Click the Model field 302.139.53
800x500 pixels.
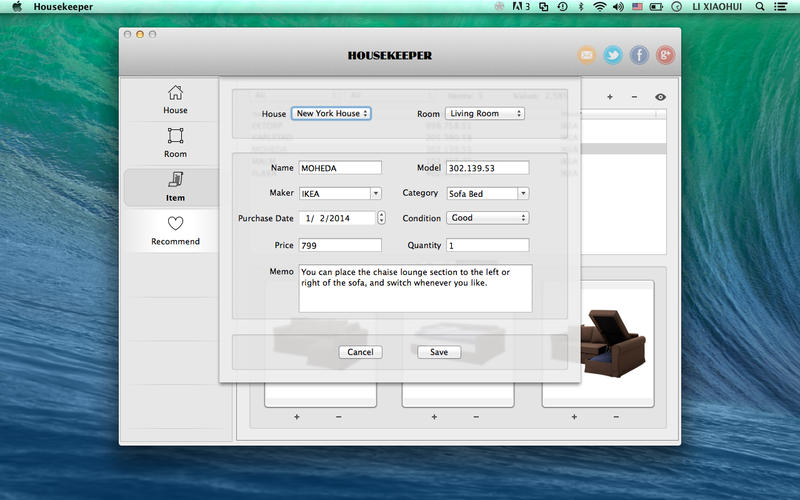click(487, 168)
